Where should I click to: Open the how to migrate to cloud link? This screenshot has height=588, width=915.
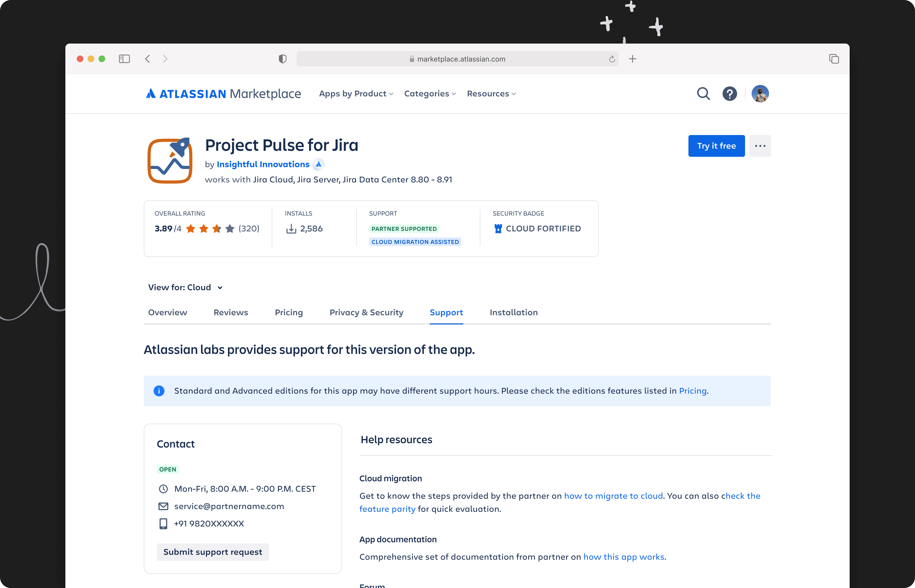613,496
